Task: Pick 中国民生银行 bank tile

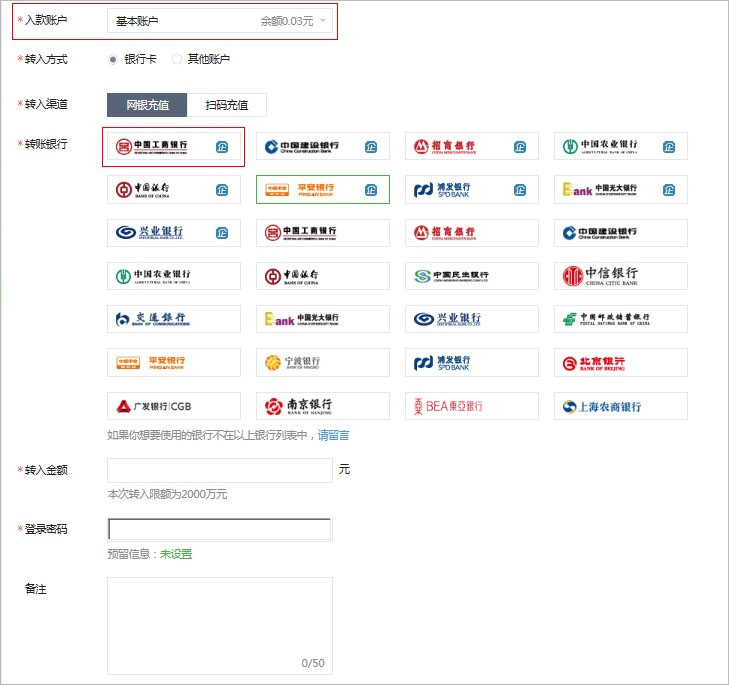Action: [471, 276]
